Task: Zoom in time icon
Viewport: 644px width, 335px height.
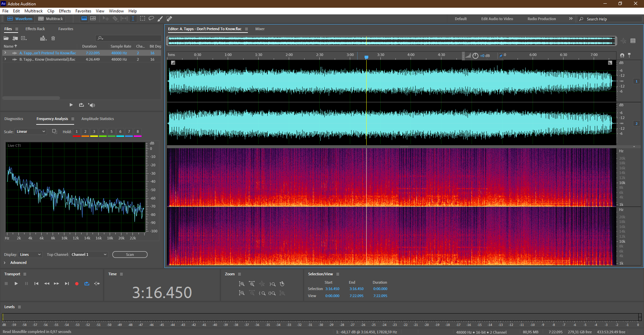Action: tap(252, 284)
